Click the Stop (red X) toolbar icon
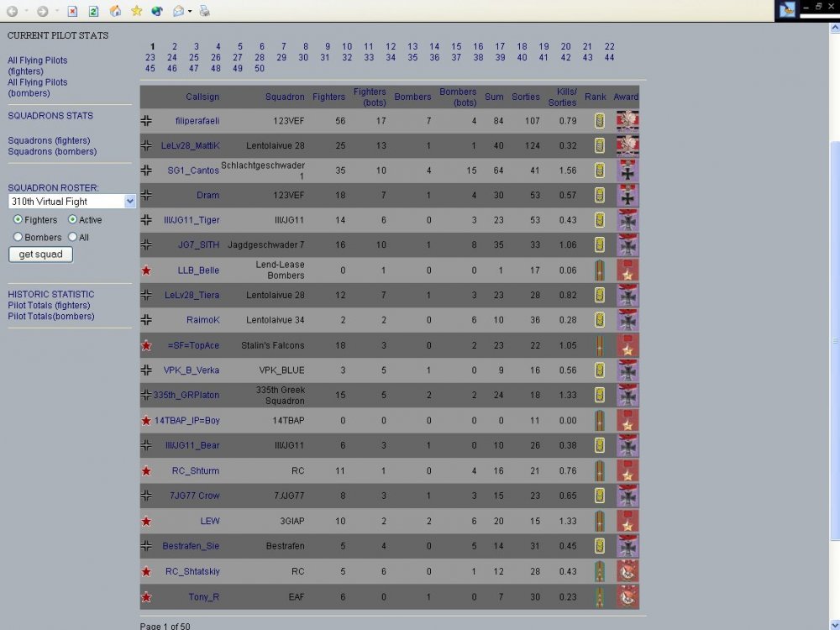The image size is (840, 630). (72, 10)
